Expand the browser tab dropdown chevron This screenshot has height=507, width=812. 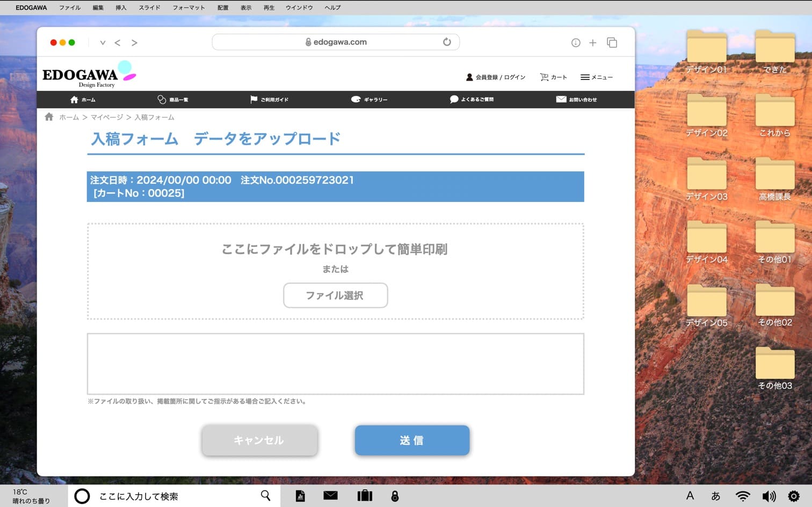click(x=103, y=42)
